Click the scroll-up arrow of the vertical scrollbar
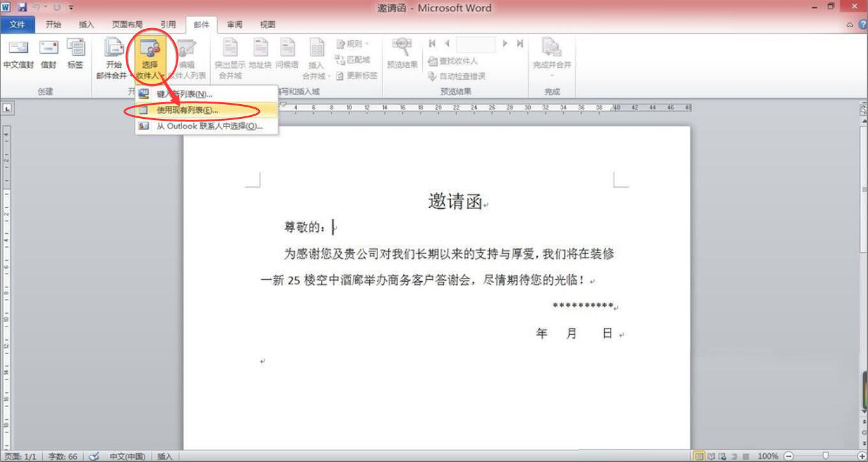Screen dimensions: 868x462 tap(864, 121)
